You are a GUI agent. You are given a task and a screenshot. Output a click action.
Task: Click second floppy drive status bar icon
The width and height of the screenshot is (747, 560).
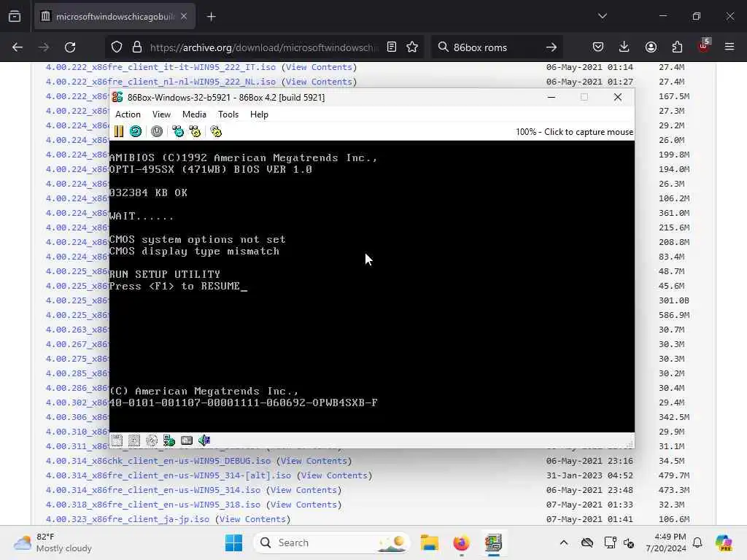(134, 440)
